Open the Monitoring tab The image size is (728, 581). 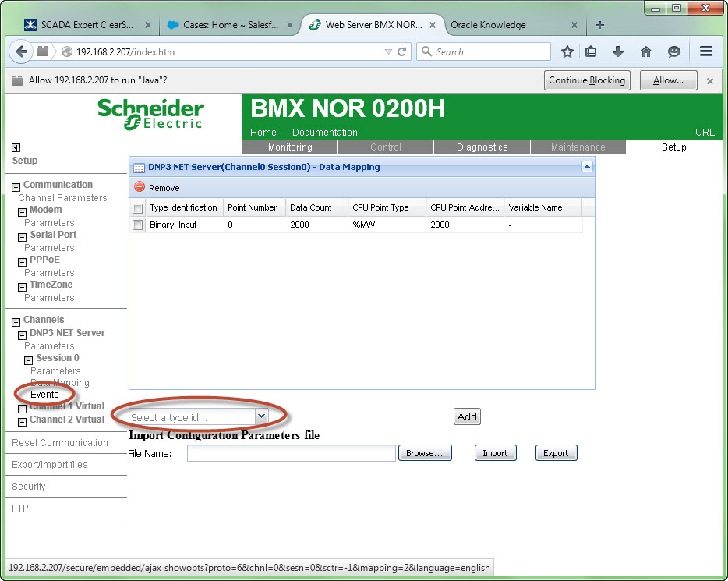pos(290,147)
